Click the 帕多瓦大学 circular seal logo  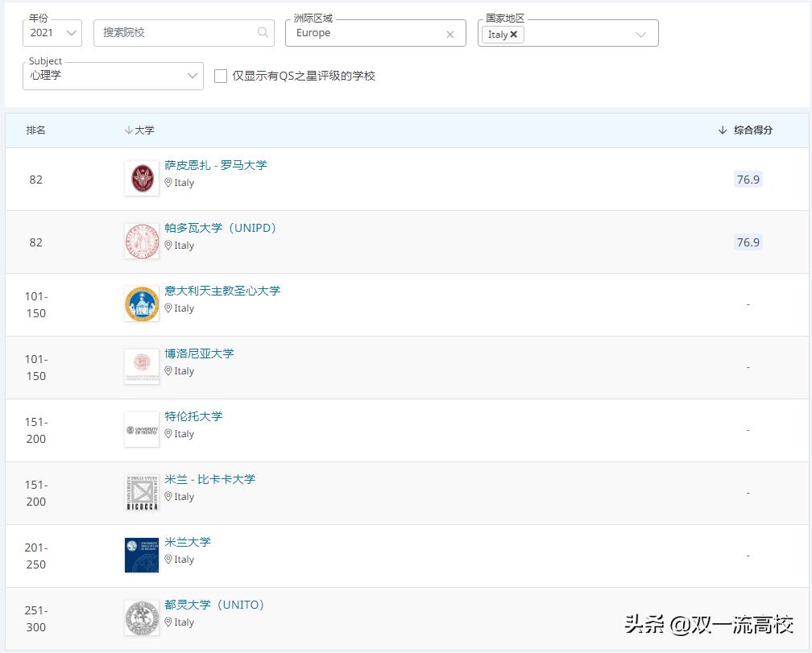pyautogui.click(x=142, y=241)
